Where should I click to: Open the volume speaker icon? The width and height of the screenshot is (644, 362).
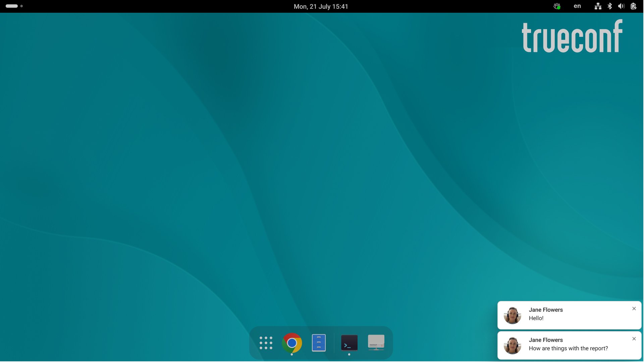click(621, 6)
